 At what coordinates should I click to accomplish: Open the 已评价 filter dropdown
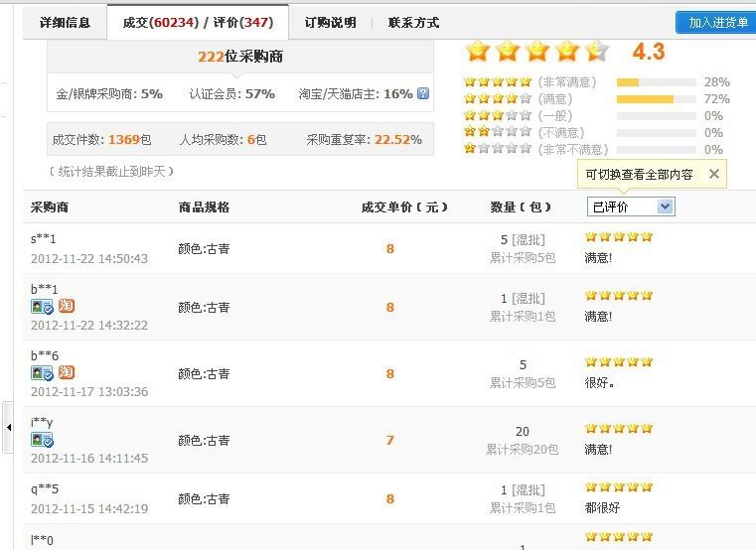(x=631, y=206)
